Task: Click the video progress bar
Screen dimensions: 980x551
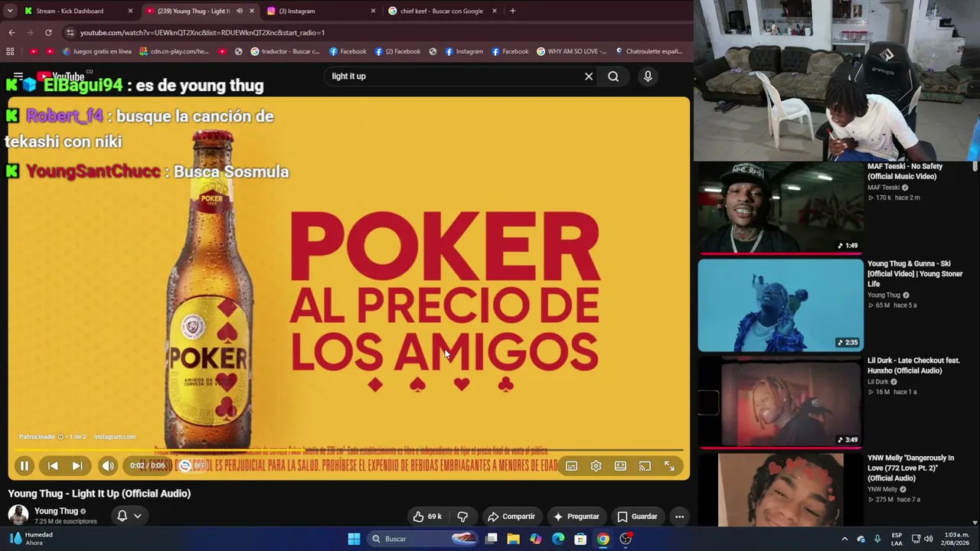Action: pos(348,451)
